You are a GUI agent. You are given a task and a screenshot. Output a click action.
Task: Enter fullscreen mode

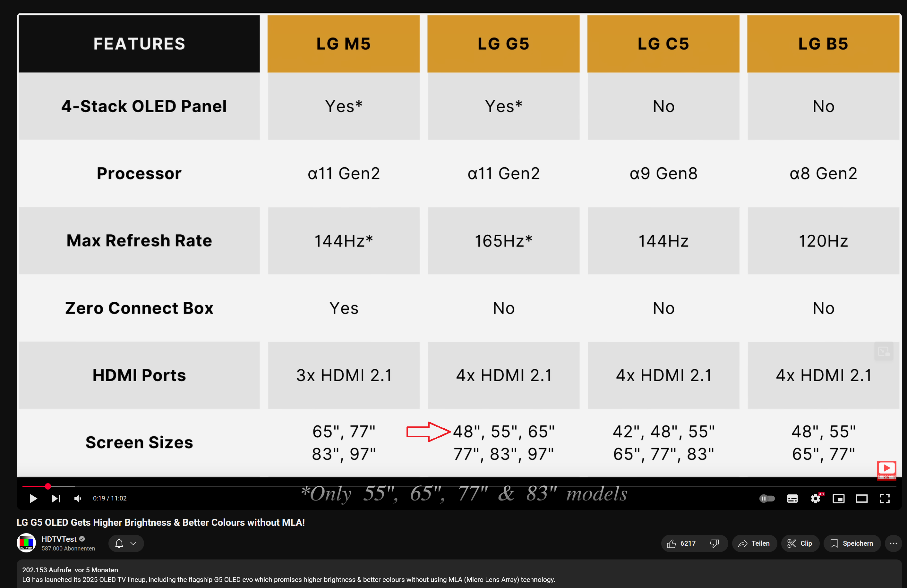tap(885, 498)
